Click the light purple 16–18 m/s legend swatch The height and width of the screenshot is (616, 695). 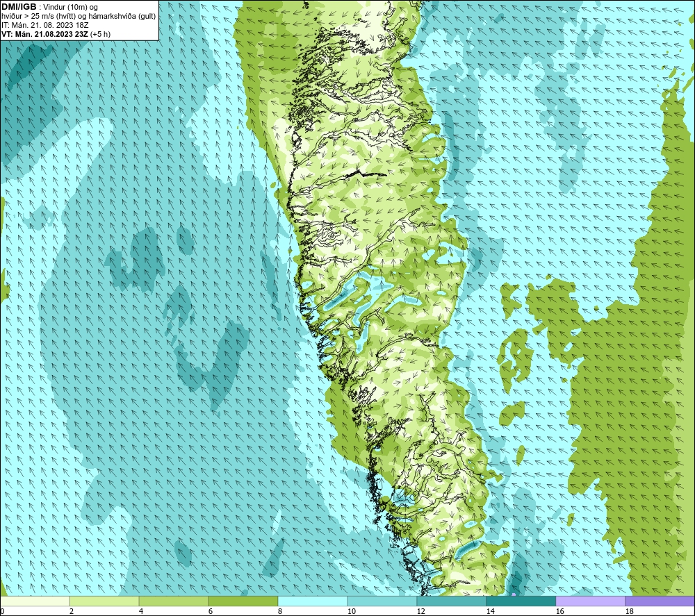[590, 601]
